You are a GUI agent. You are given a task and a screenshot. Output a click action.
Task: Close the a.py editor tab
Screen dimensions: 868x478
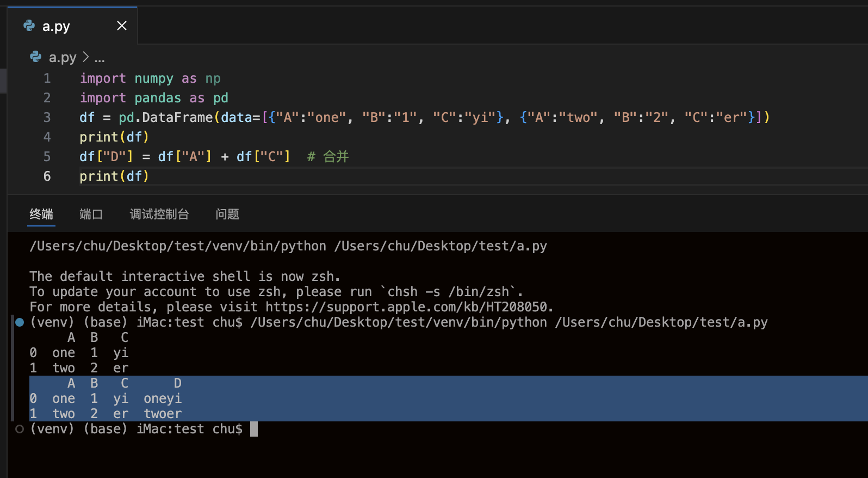pyautogui.click(x=122, y=26)
